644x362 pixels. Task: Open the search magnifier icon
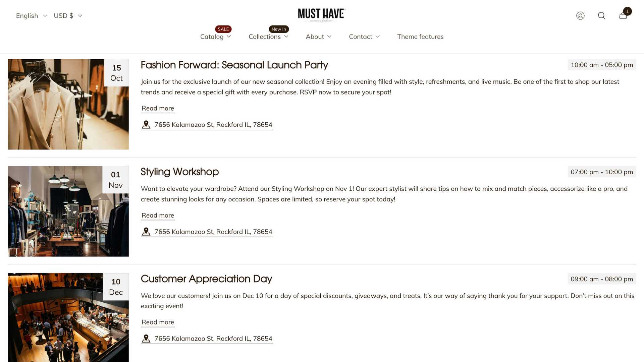tap(602, 16)
